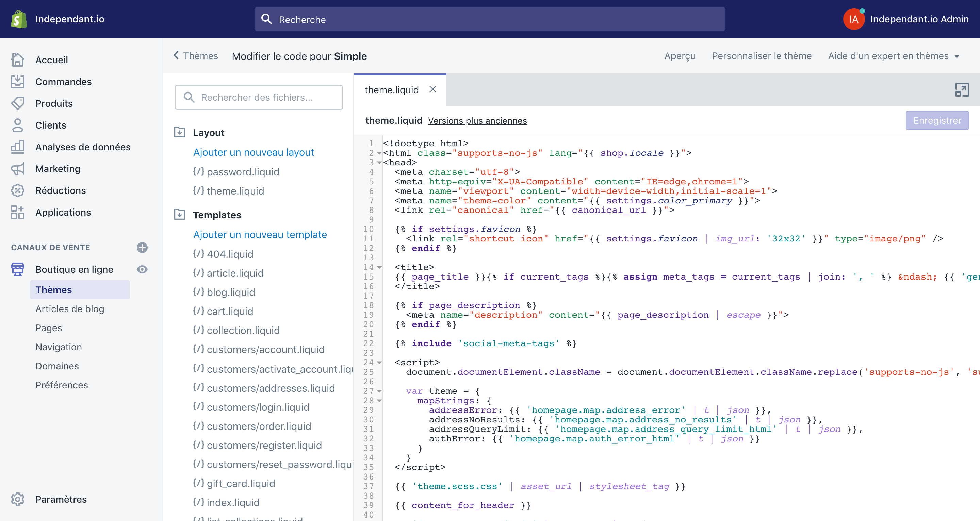This screenshot has width=980, height=521.
Task: Click the Accueil home icon
Action: pyautogui.click(x=17, y=60)
